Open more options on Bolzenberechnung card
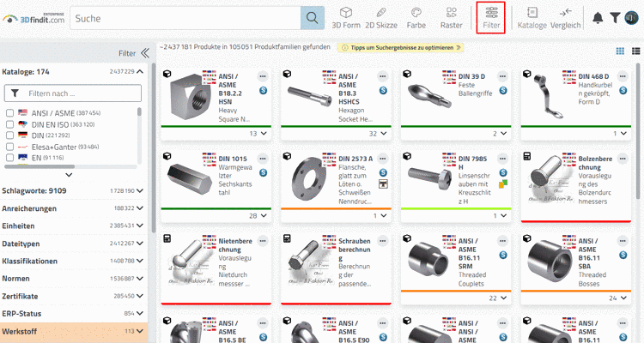Viewport: 644px width, 343px height. pyautogui.click(x=623, y=159)
